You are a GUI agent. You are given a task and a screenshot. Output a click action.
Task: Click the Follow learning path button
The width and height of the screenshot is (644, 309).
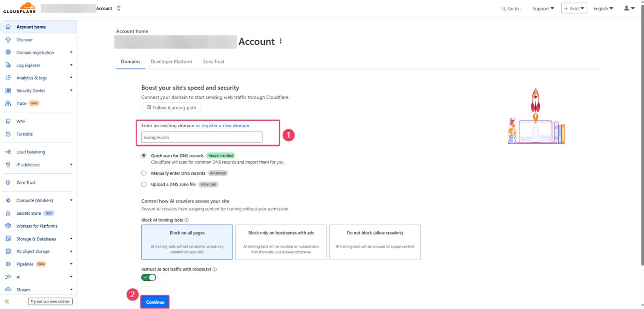click(172, 108)
